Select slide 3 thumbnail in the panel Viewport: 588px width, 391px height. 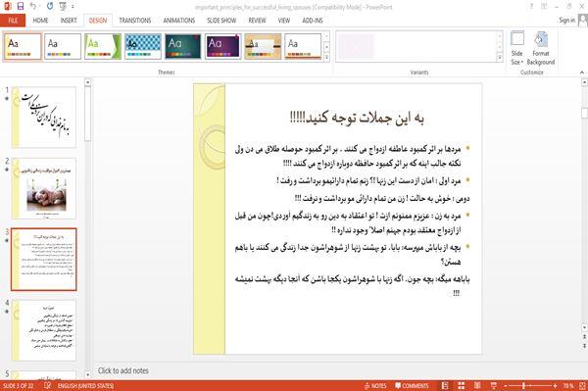click(44, 260)
